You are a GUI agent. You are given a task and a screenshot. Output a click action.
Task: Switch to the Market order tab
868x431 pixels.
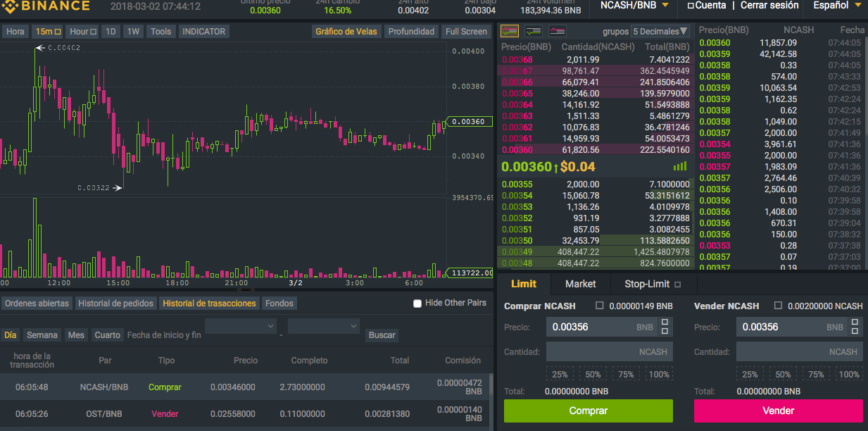pos(580,284)
